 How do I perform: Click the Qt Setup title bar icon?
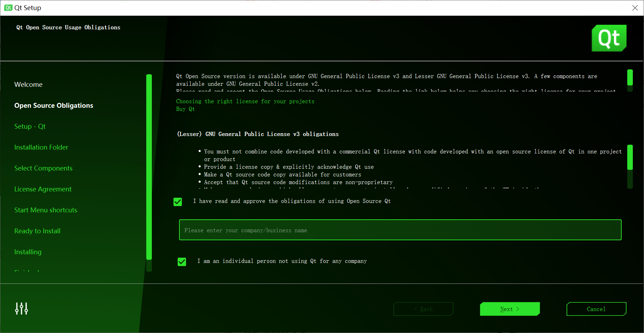coord(8,8)
